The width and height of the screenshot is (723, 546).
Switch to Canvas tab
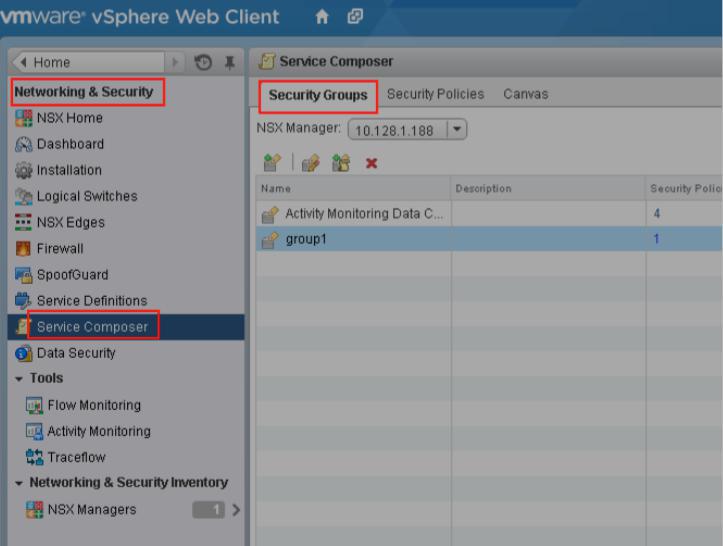pyautogui.click(x=526, y=94)
